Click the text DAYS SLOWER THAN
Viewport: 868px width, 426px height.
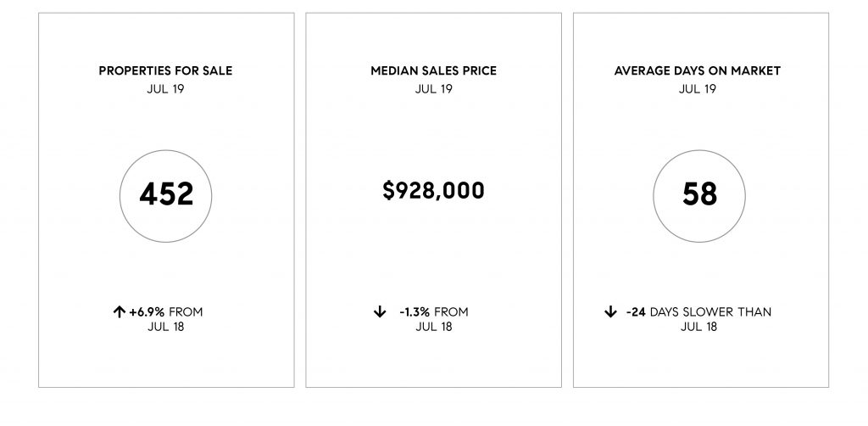[x=710, y=312]
